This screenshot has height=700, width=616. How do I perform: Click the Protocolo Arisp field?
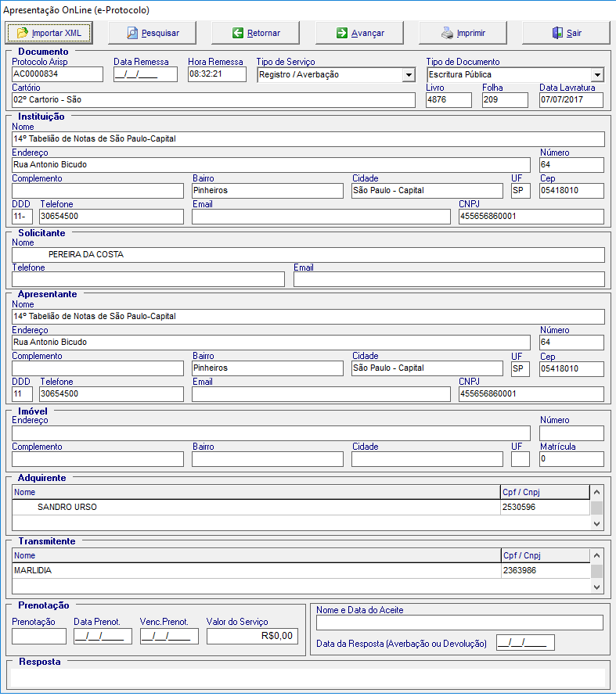[58, 74]
